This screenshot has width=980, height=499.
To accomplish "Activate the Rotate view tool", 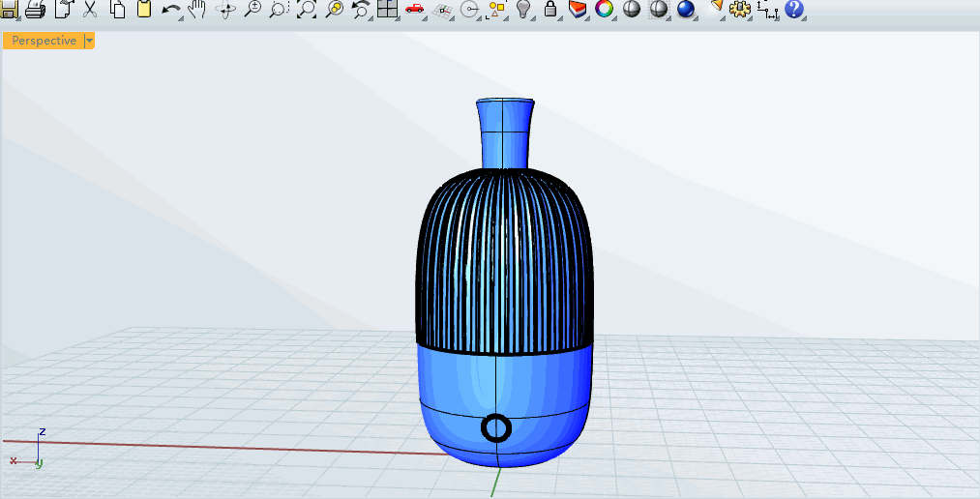I will (x=225, y=9).
